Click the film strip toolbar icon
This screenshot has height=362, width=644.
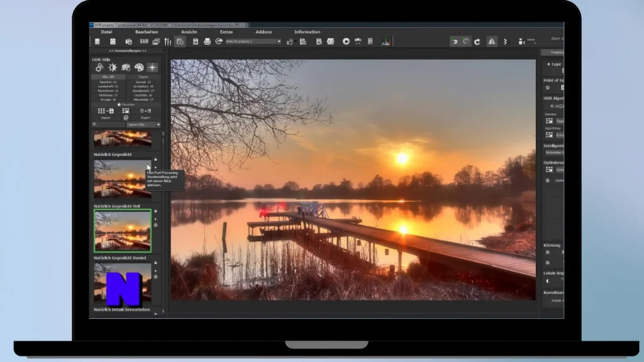coord(331,41)
